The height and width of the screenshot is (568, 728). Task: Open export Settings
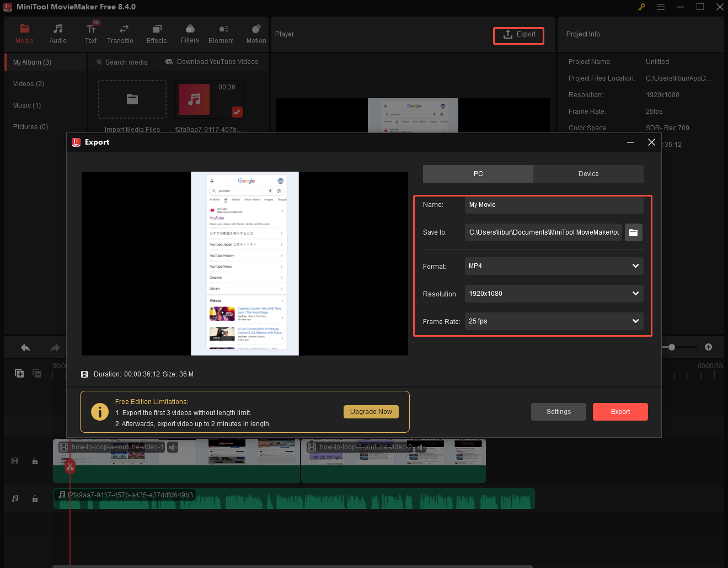coord(558,411)
